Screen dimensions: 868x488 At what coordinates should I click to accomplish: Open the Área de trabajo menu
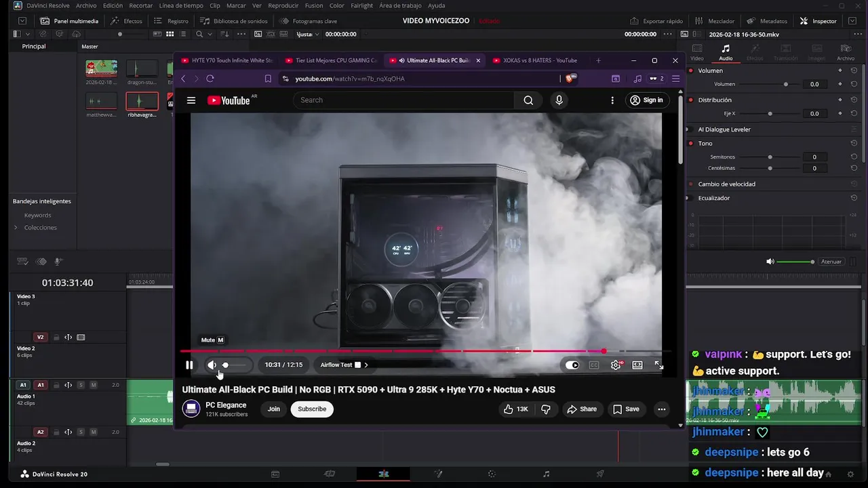point(400,5)
